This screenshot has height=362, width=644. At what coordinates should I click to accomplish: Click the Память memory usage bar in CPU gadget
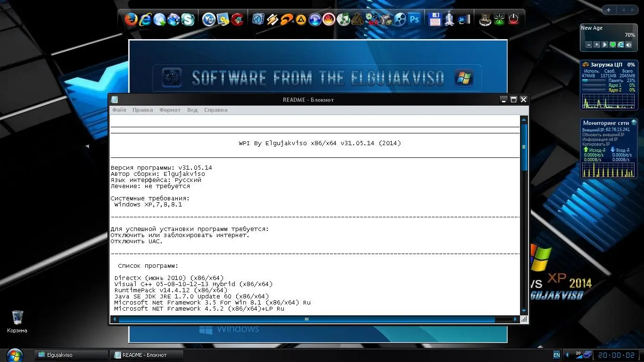[594, 81]
